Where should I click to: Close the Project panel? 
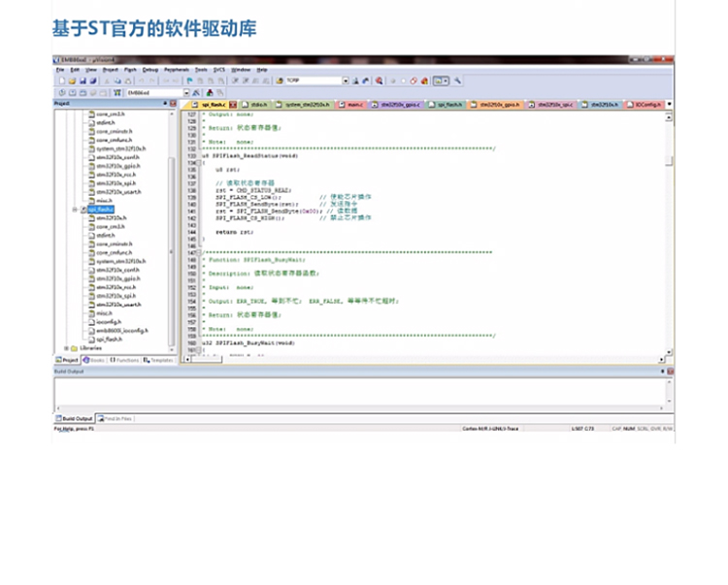[x=173, y=104]
